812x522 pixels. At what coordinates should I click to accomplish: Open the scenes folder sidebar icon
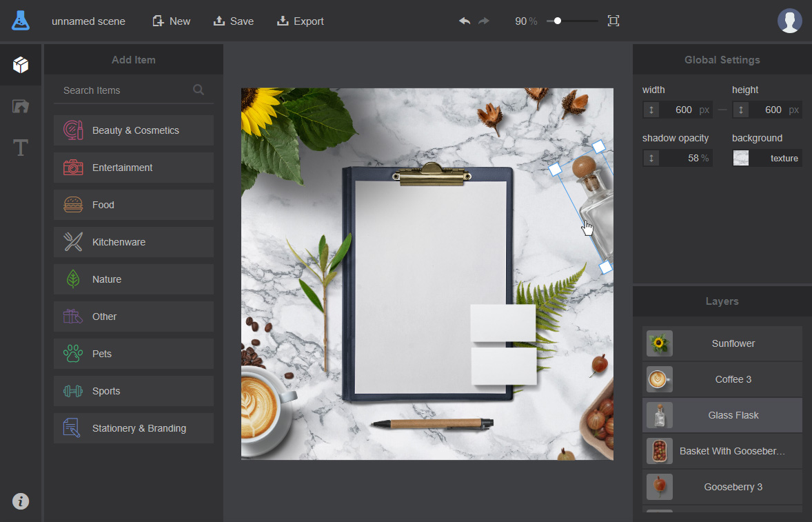(x=21, y=106)
